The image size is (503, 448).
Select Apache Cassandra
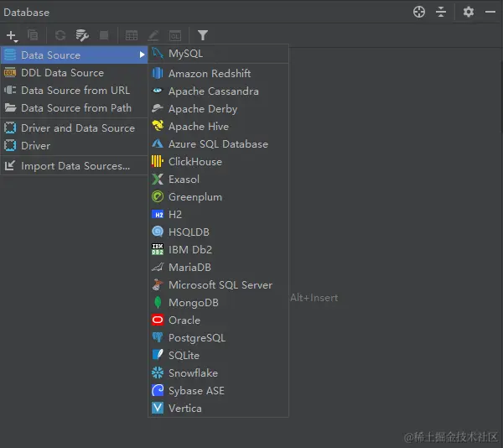(x=218, y=91)
